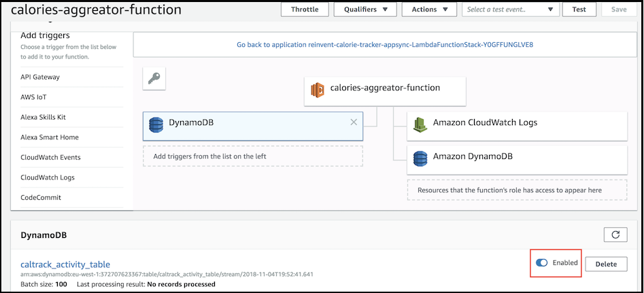Click the Test button
This screenshot has height=293, width=644.
coord(579,10)
